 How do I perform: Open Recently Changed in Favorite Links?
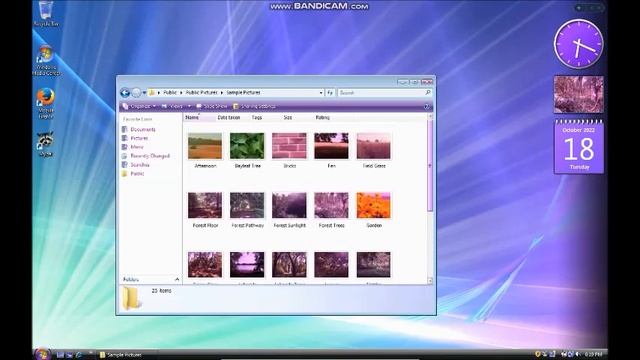tap(146, 156)
